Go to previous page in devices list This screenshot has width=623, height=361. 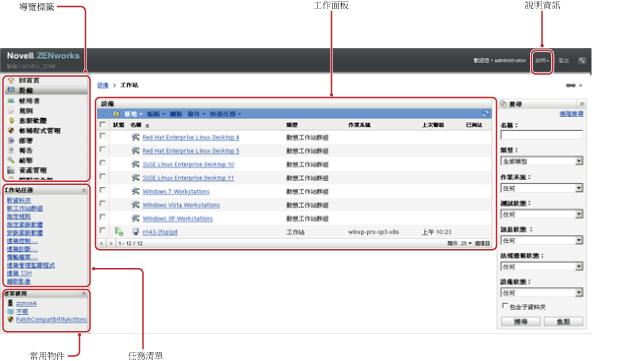102,243
